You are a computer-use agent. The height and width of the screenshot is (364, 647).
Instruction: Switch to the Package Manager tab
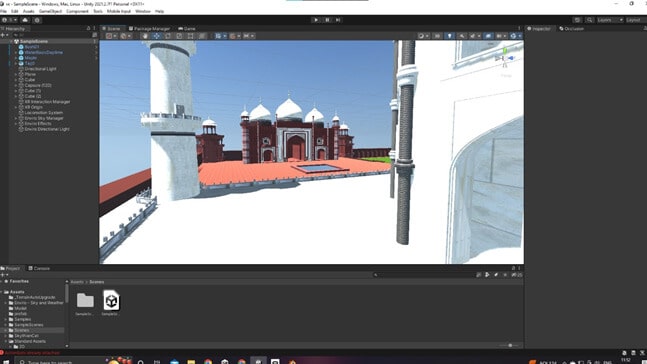(149, 28)
